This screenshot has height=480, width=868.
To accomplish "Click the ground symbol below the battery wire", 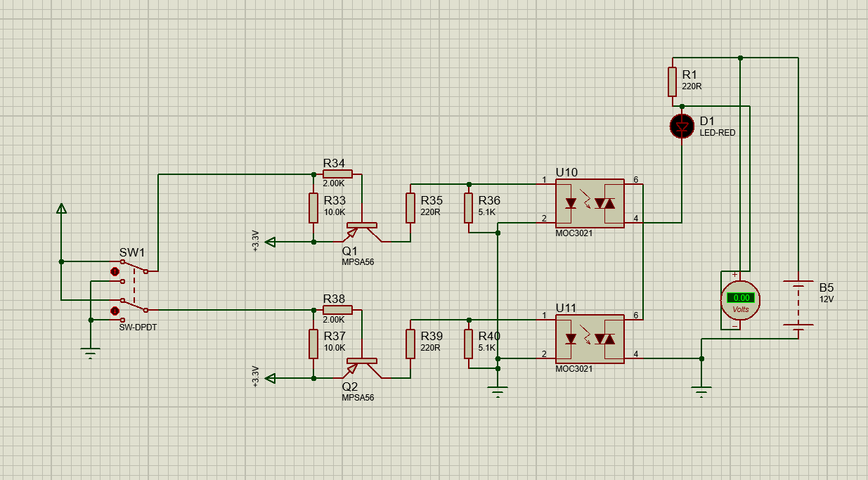I will (701, 392).
